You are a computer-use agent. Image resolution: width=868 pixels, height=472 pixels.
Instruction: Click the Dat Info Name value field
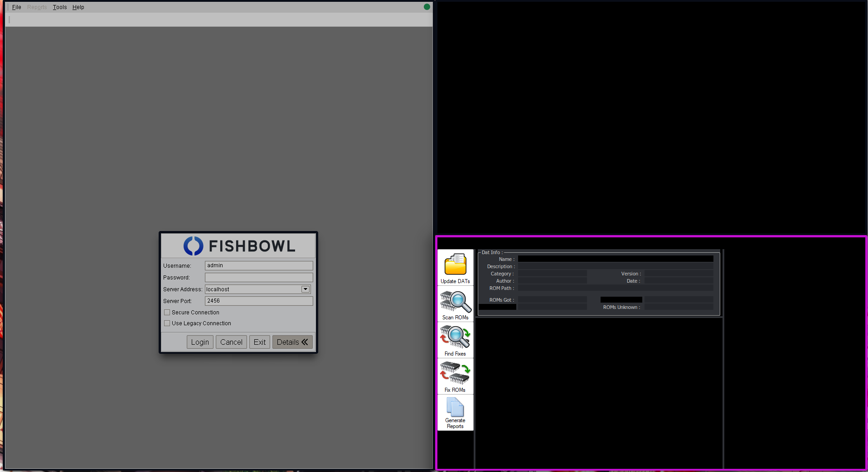coord(616,259)
